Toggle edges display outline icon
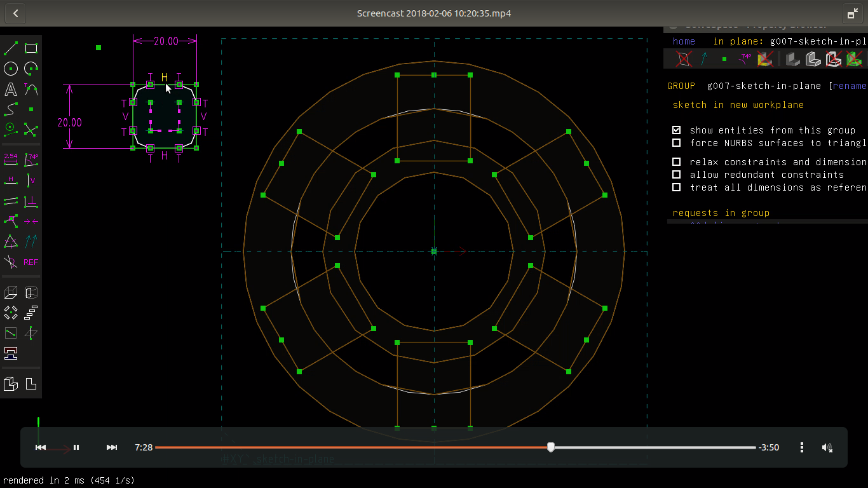 pos(813,59)
